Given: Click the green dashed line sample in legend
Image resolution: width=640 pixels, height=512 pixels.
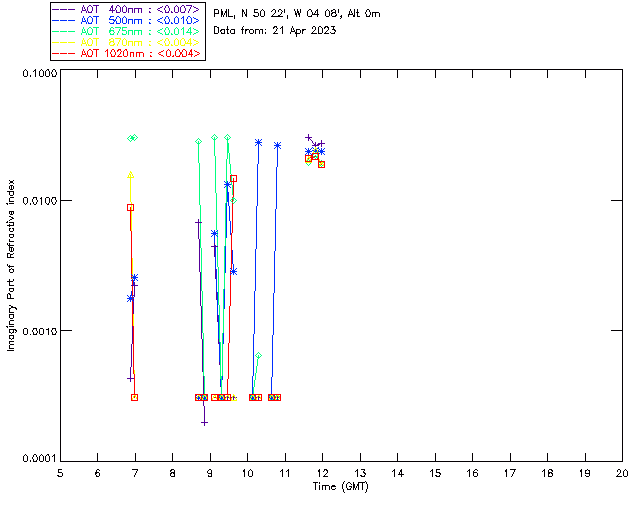Looking at the screenshot, I should tap(64, 31).
